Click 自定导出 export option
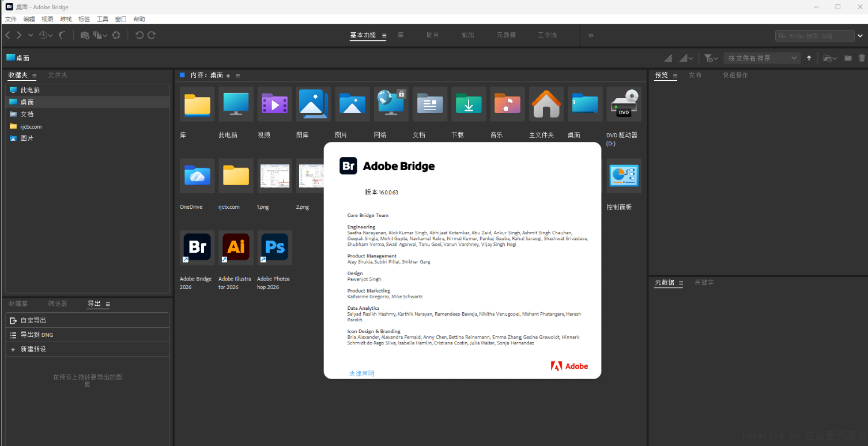 point(88,320)
